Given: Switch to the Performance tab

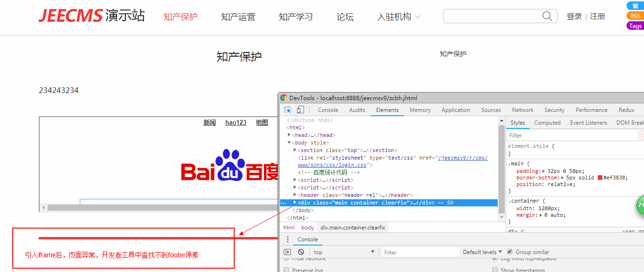Looking at the screenshot, I should 592,110.
